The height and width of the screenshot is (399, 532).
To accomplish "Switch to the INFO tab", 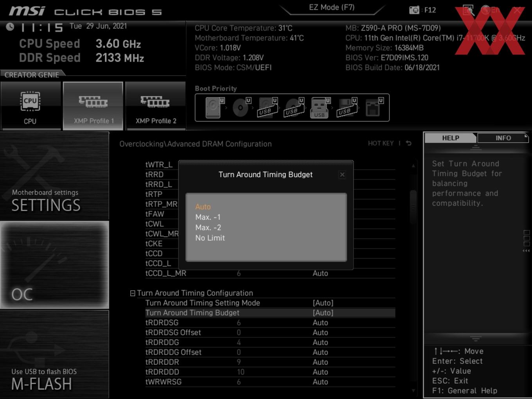I will [503, 138].
